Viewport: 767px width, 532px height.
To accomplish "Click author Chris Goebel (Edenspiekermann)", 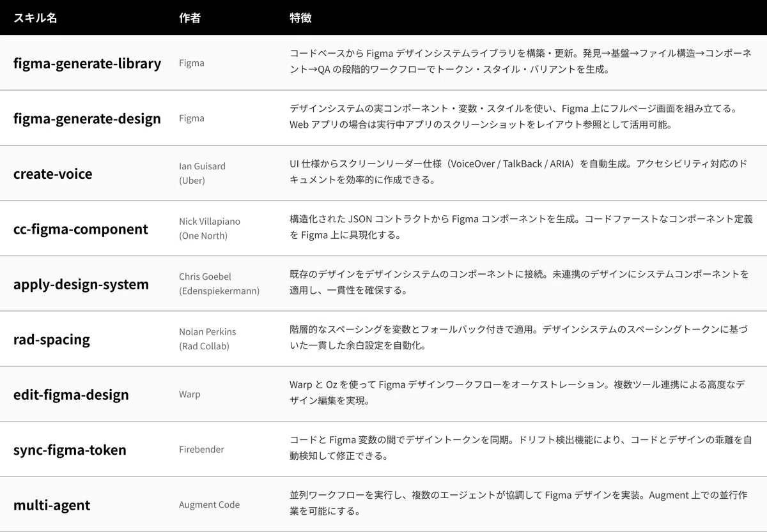I will (219, 284).
